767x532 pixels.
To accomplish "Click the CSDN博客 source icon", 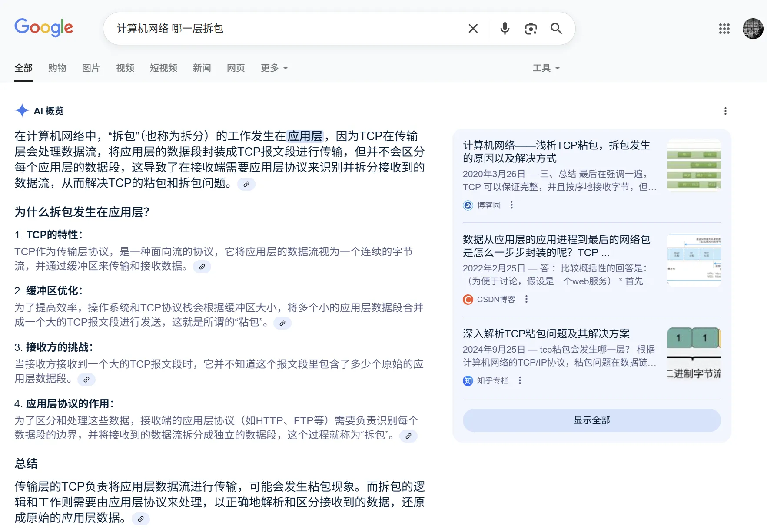I will pyautogui.click(x=468, y=299).
